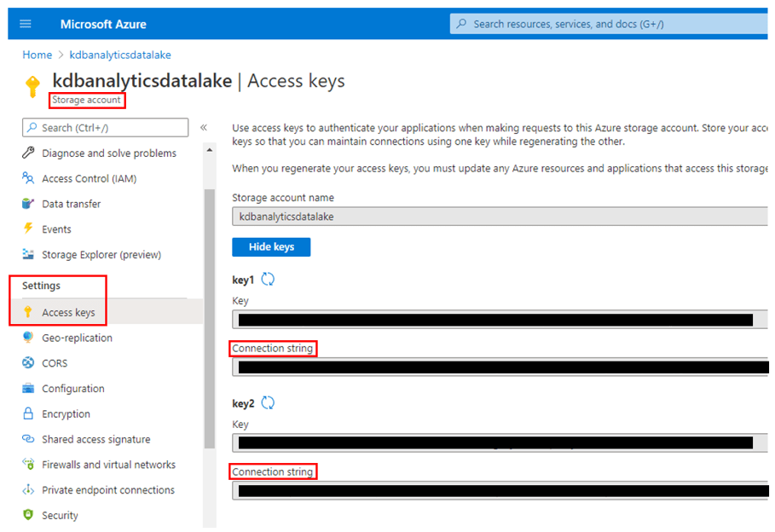The height and width of the screenshot is (532, 775).
Task: Click the Events lightning bolt icon
Action: coord(28,228)
